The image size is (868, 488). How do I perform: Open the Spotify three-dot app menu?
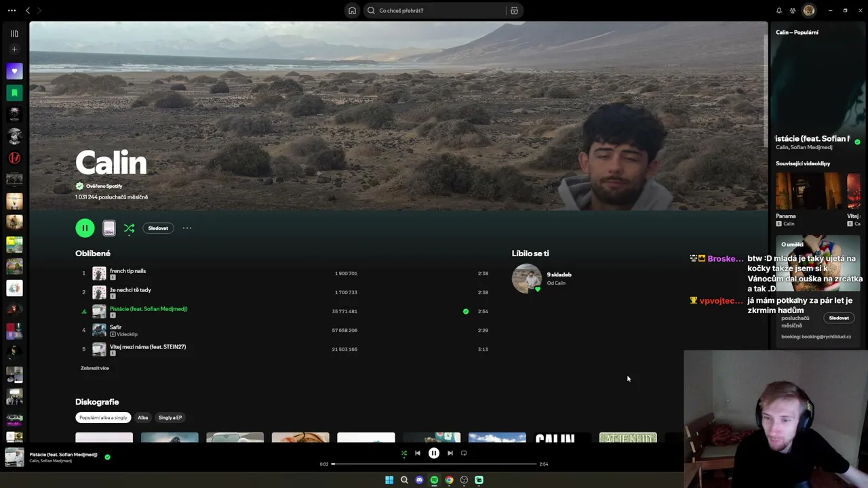(12, 11)
